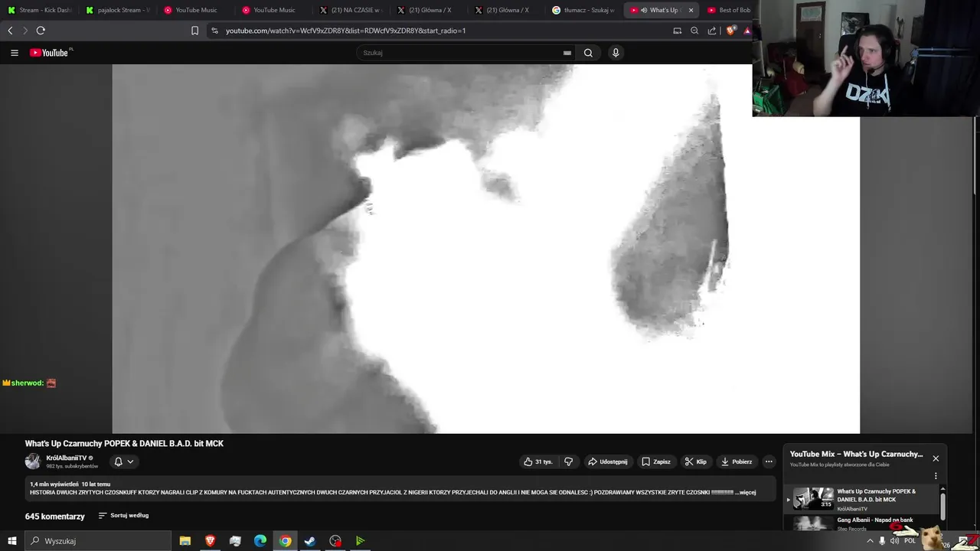
Task: Open the three-dot options of the YouTube Mix playlist
Action: click(936, 476)
